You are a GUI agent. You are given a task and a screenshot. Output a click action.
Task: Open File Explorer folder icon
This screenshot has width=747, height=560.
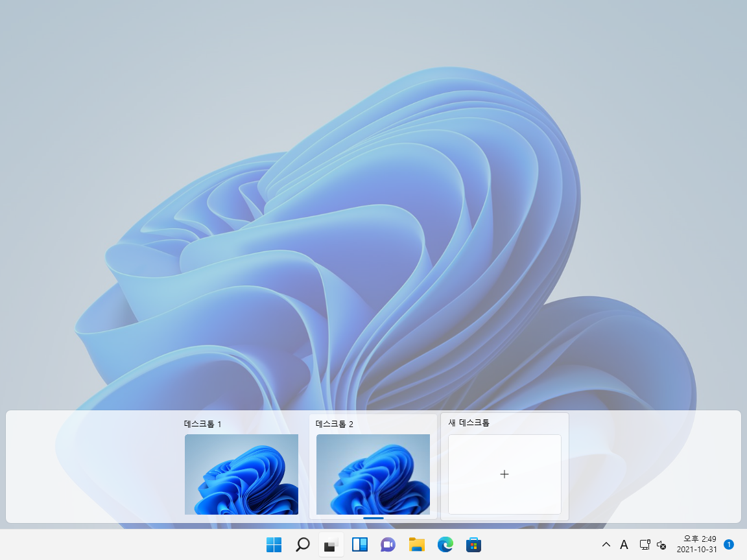tap(417, 544)
